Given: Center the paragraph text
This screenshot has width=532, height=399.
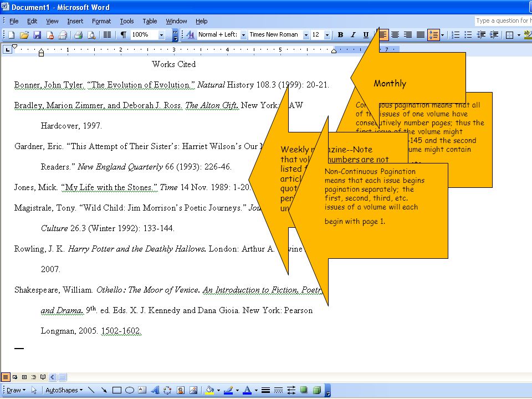Looking at the screenshot, I should (395, 34).
